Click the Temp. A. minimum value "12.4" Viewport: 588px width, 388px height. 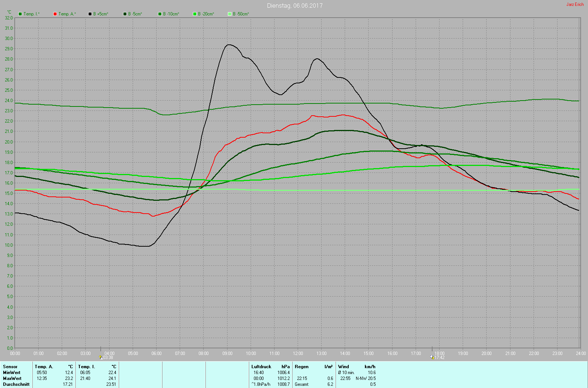click(x=69, y=373)
